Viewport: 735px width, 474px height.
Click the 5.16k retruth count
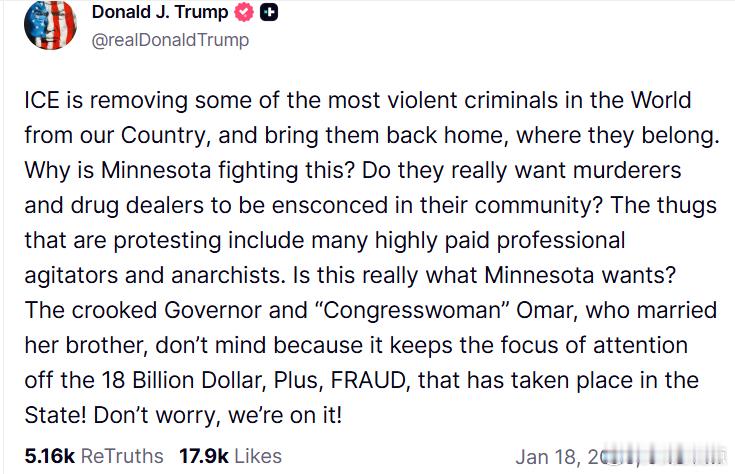point(50,456)
